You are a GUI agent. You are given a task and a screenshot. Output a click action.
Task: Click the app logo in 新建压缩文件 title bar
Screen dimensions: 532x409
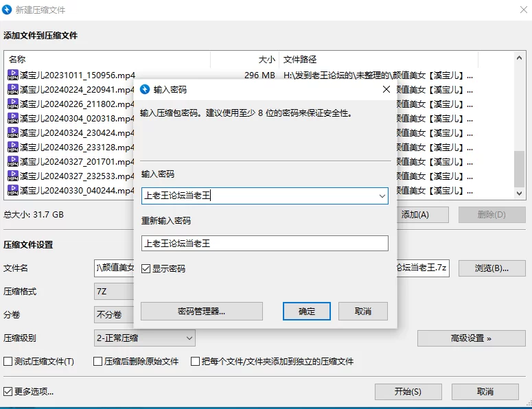[7, 10]
